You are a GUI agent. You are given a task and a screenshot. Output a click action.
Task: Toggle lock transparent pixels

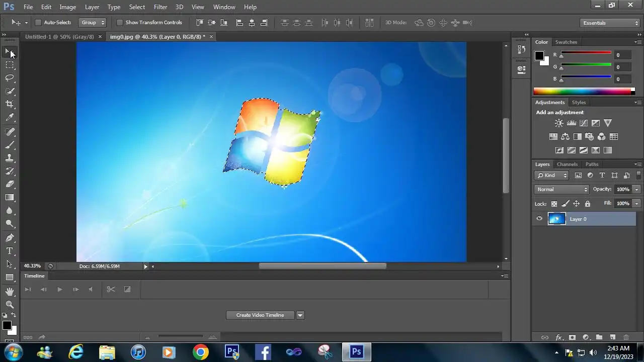tap(554, 204)
